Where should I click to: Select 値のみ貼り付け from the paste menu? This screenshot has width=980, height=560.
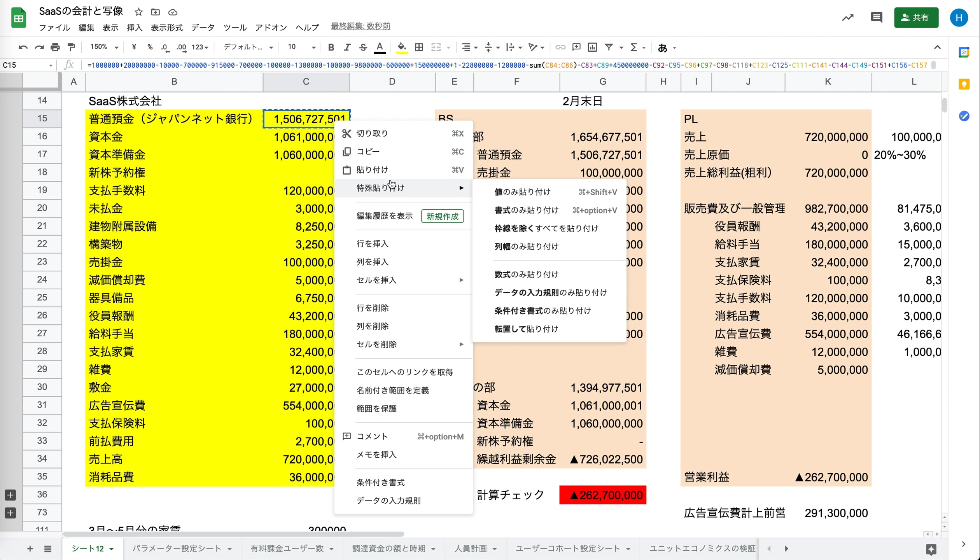(x=522, y=191)
